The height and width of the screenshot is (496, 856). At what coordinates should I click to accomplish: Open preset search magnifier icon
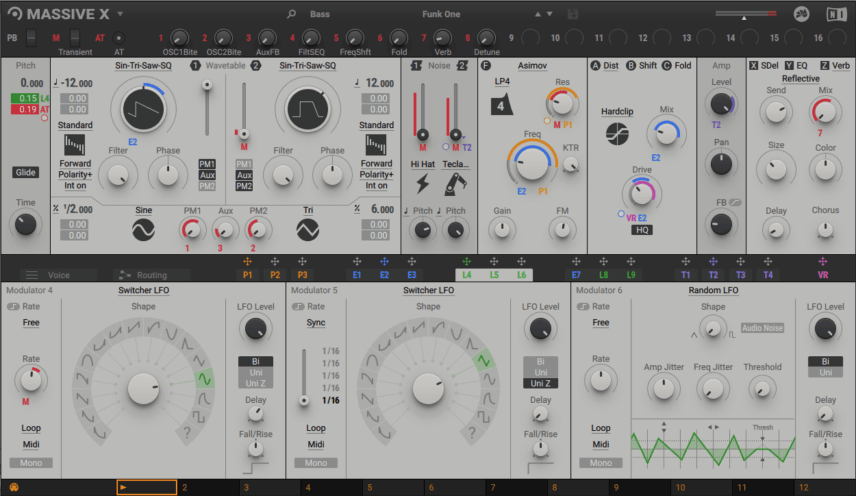click(x=292, y=14)
